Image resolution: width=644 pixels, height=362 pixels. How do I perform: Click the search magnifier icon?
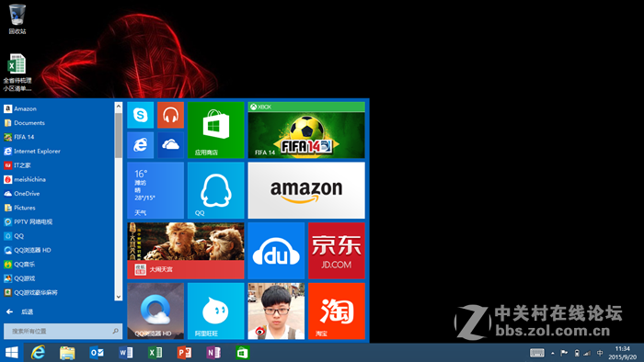click(x=115, y=331)
